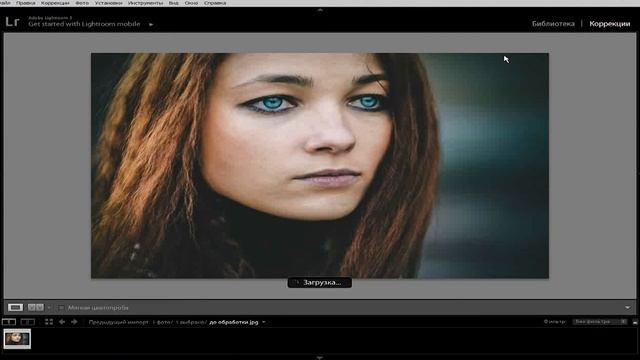Click the Предыдущий импорт source label

coord(118,322)
